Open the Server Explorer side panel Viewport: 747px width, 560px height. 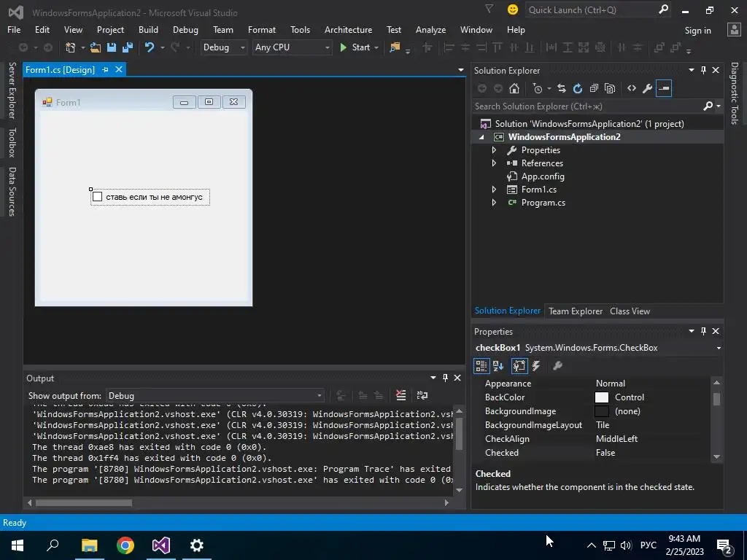(x=12, y=90)
